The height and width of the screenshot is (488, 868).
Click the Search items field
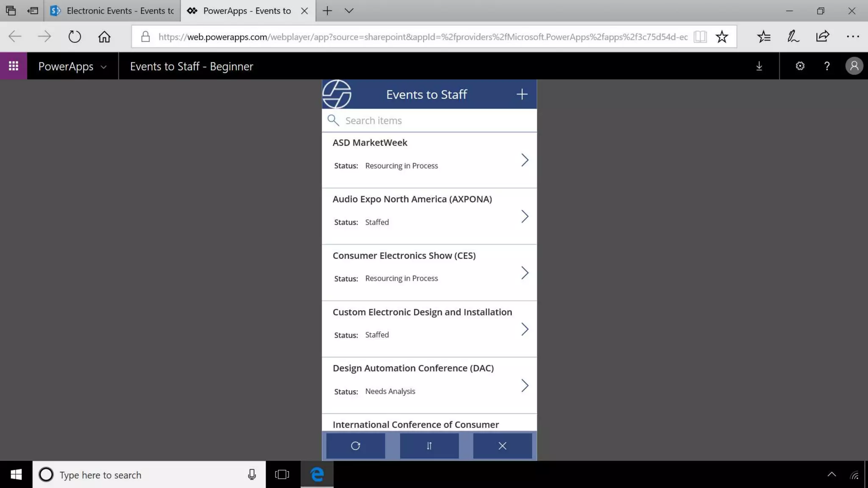point(437,121)
